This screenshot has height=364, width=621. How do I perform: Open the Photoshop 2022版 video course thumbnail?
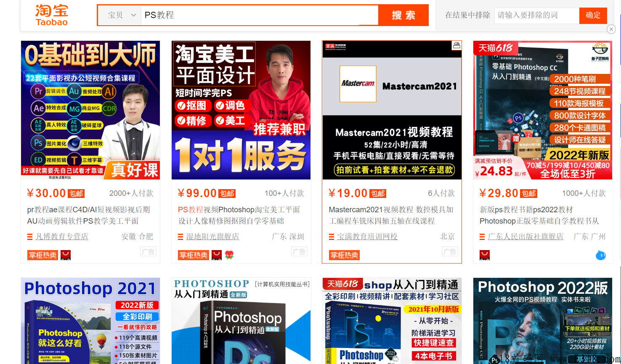543,321
